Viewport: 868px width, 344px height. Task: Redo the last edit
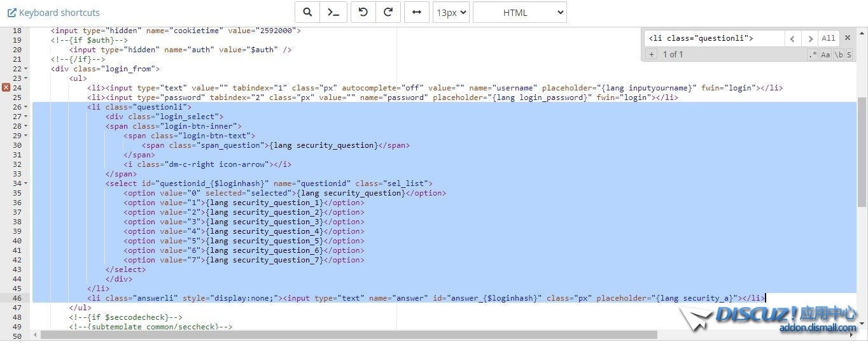pos(388,12)
